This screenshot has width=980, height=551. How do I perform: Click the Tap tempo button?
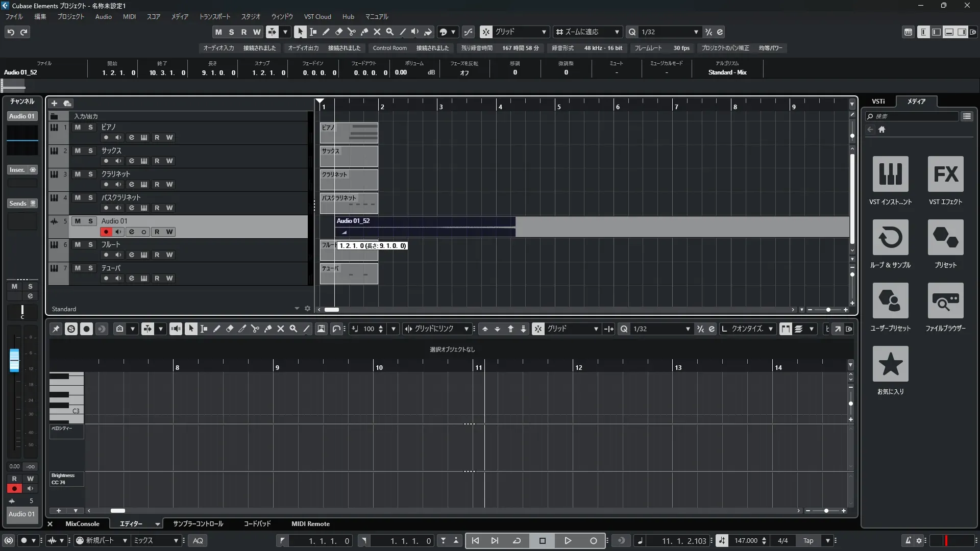click(808, 540)
